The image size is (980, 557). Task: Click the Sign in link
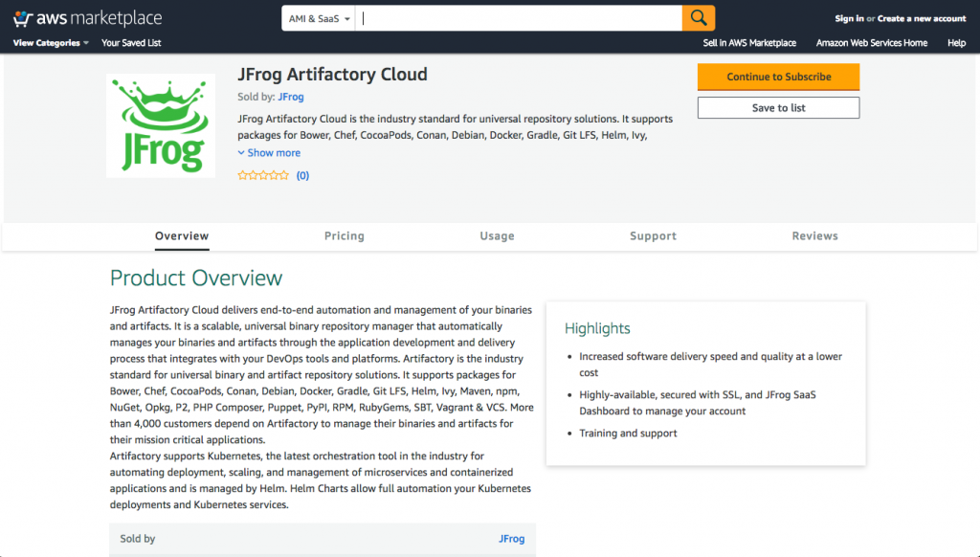pyautogui.click(x=849, y=18)
